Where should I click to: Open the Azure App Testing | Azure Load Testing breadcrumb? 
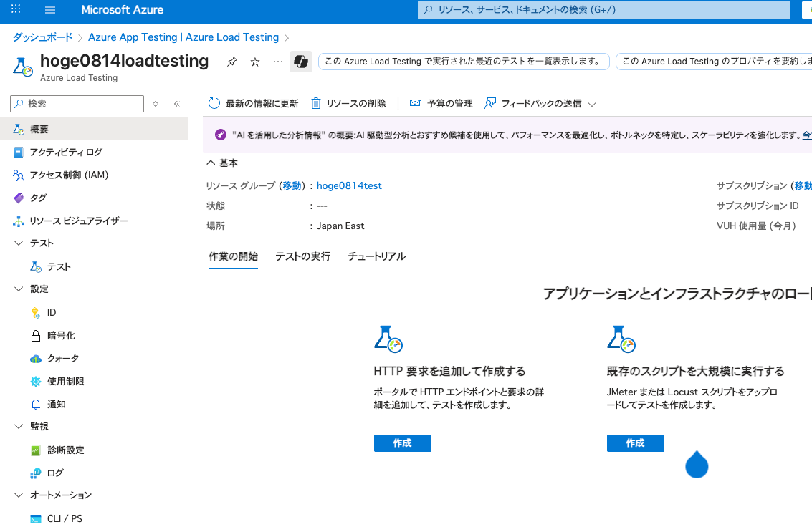click(183, 37)
